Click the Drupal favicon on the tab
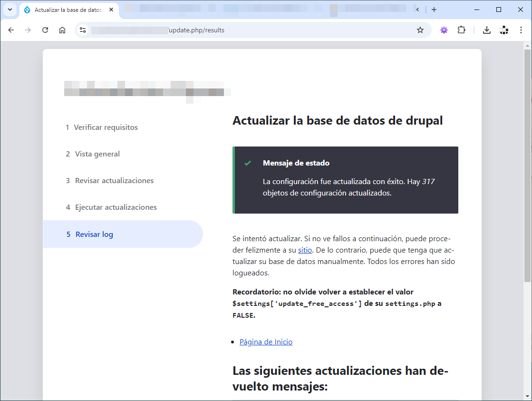The height and width of the screenshot is (401, 532). [x=27, y=10]
